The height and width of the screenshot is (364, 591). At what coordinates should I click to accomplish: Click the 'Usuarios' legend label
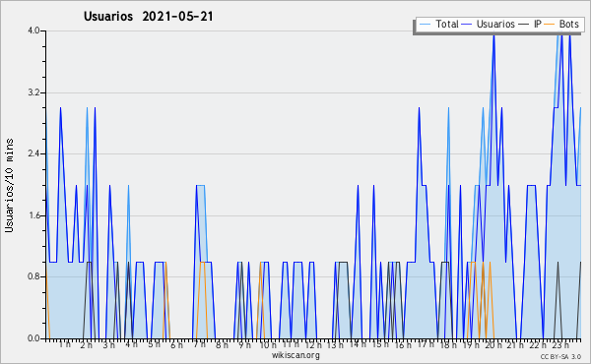(x=495, y=24)
